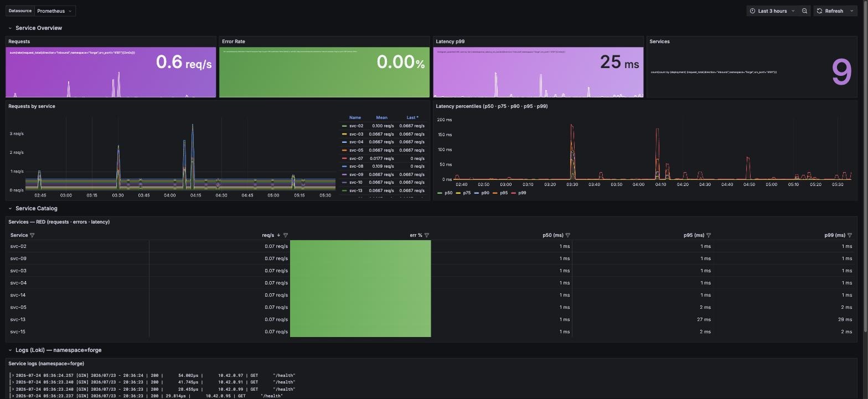The width and height of the screenshot is (868, 399).
Task: Click the Refresh dashboard button
Action: 830,11
